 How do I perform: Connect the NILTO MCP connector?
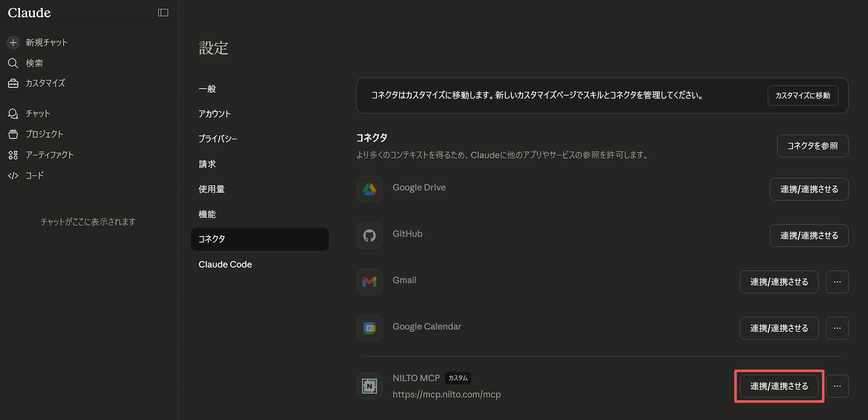click(x=778, y=386)
